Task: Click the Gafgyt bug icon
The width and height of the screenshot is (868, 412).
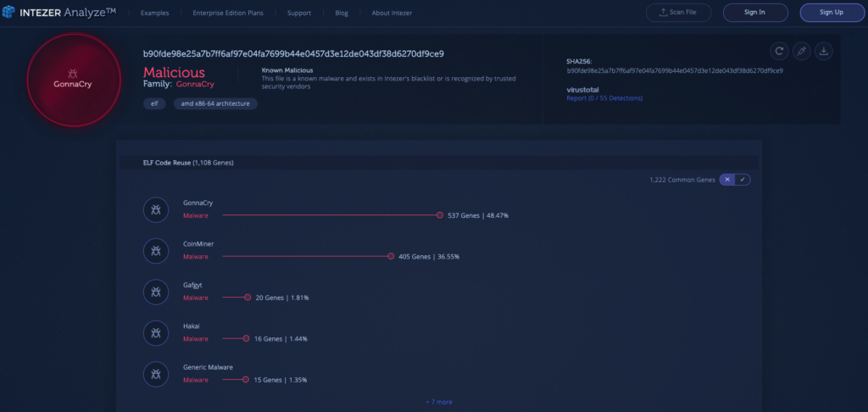Action: [156, 292]
